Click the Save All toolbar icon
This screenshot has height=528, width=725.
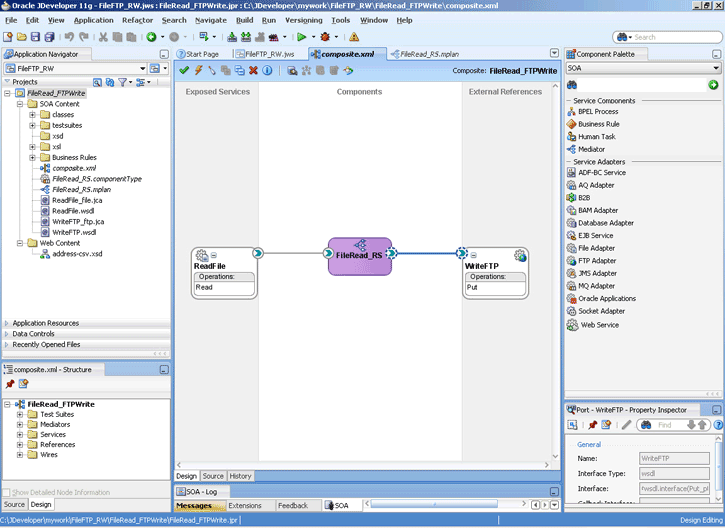pyautogui.click(x=50, y=37)
